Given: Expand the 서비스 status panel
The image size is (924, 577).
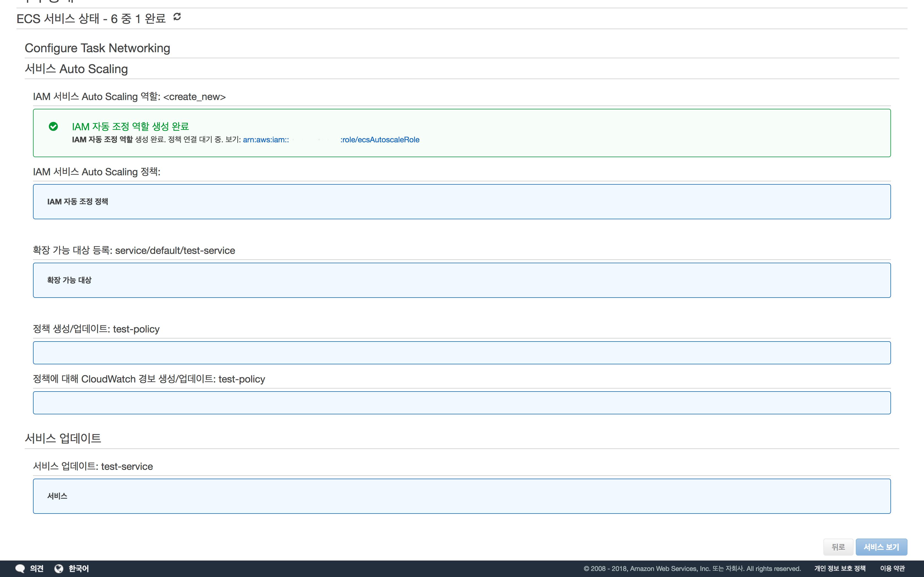Looking at the screenshot, I should click(57, 496).
